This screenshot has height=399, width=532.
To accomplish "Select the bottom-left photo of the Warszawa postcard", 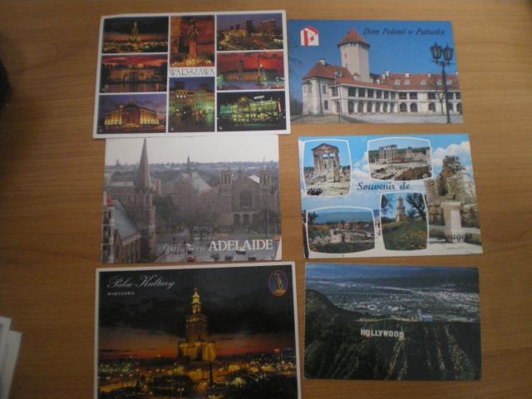I will coord(132,113).
